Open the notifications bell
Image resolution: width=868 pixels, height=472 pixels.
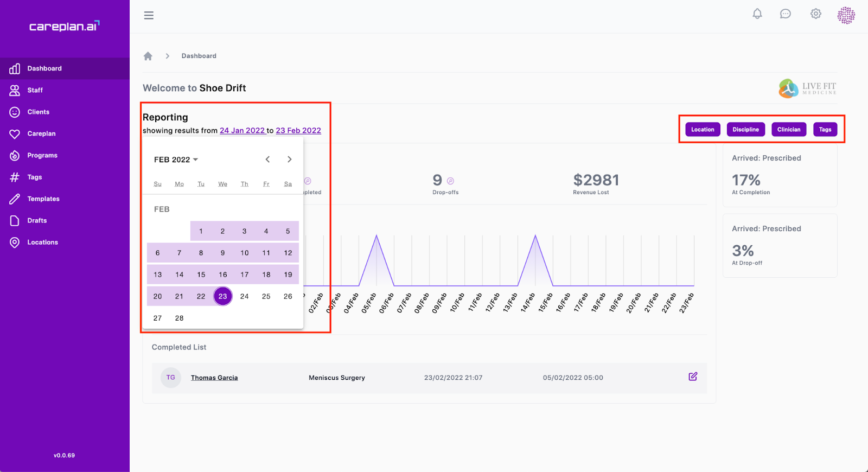(757, 14)
